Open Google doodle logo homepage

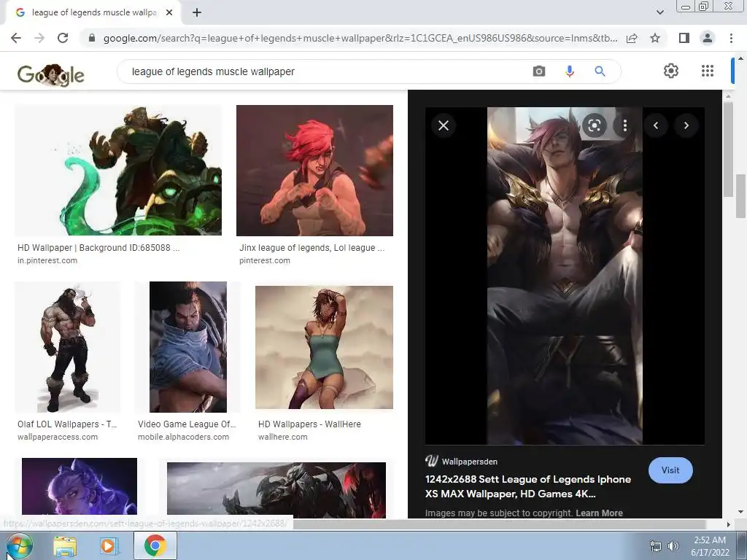pos(51,75)
